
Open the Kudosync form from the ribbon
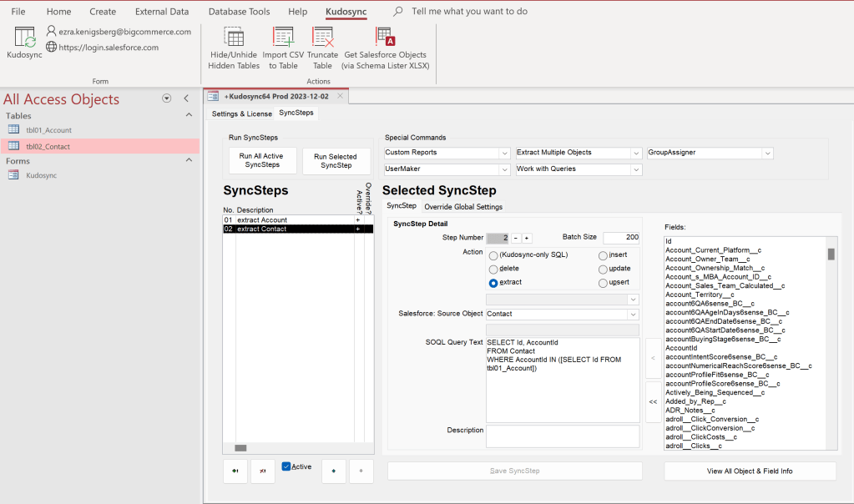pos(24,39)
